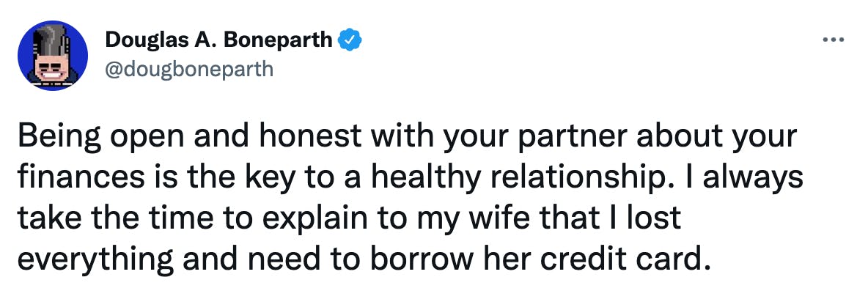The height and width of the screenshot is (299, 868).
Task: Click the display name Douglas A. Boneparth
Action: [x=218, y=40]
